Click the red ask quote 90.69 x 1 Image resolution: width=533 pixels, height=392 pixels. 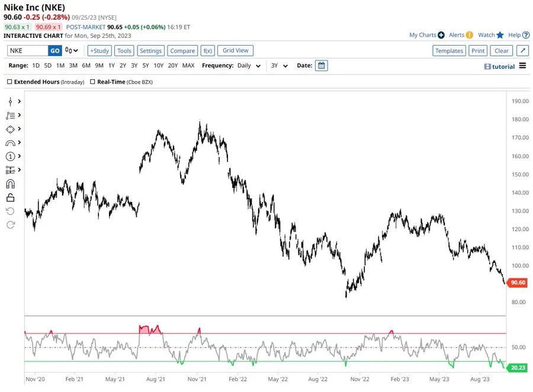point(49,27)
